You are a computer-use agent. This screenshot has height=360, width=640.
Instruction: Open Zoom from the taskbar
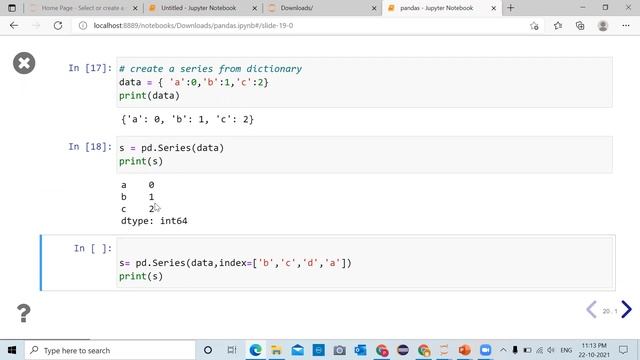[x=485, y=350]
